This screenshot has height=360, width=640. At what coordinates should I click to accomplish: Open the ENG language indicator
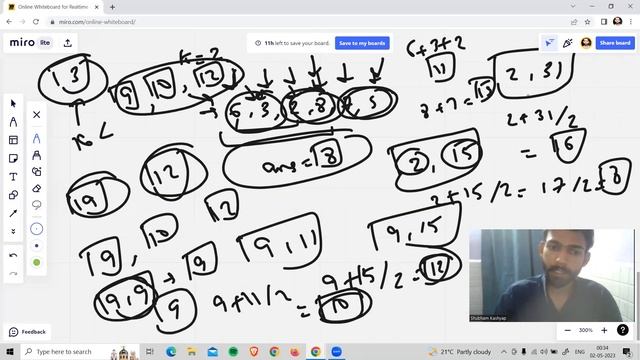(x=580, y=351)
